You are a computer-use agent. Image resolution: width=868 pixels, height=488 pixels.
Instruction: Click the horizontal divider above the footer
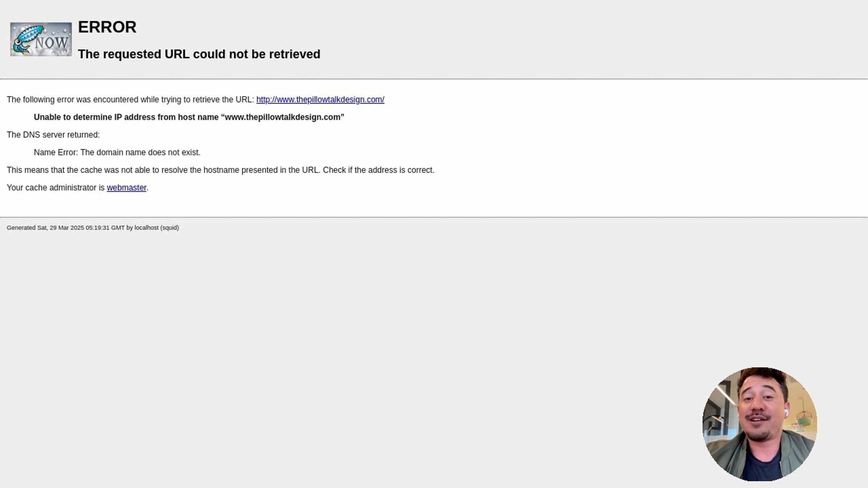(434, 217)
